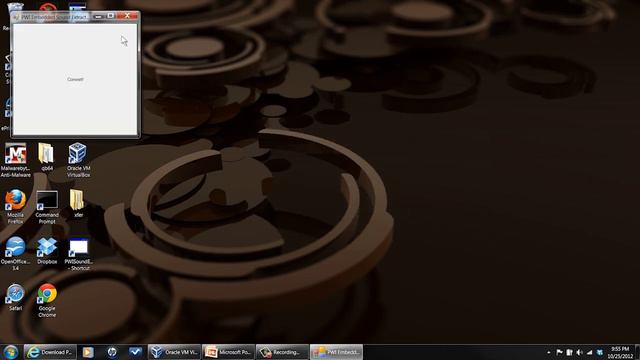Launch Oracle VM VirtualBox from the desktop
Screen dimensions: 640x360
(x=78, y=160)
